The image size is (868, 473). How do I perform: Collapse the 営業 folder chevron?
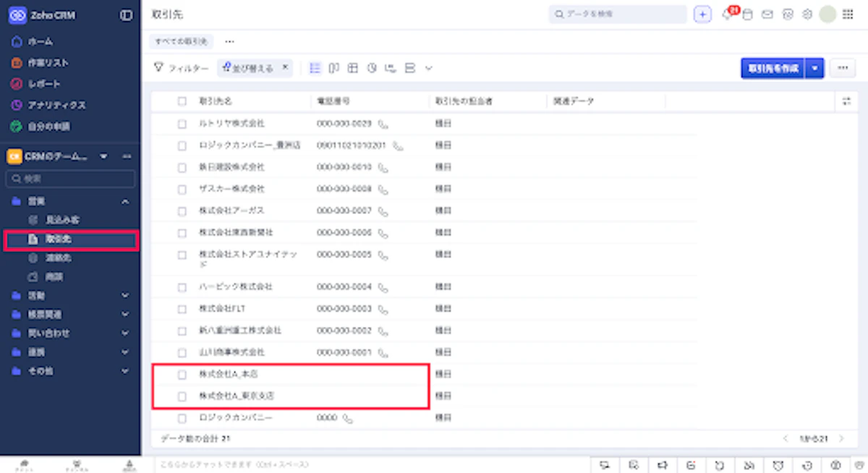[125, 201]
